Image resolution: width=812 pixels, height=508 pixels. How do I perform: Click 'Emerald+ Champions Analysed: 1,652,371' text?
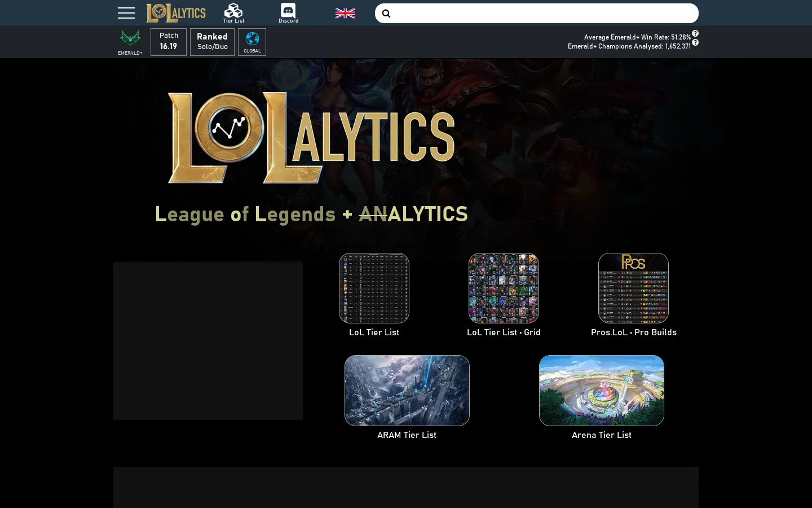coord(629,46)
